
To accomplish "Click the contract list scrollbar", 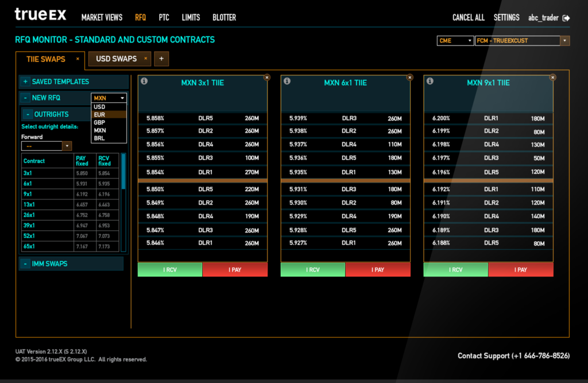I will coord(123,172).
